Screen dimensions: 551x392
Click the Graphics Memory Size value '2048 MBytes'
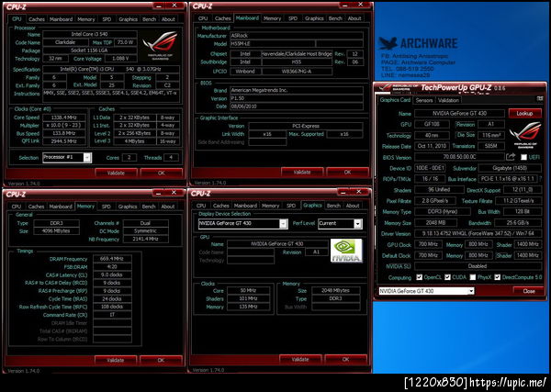335,290
